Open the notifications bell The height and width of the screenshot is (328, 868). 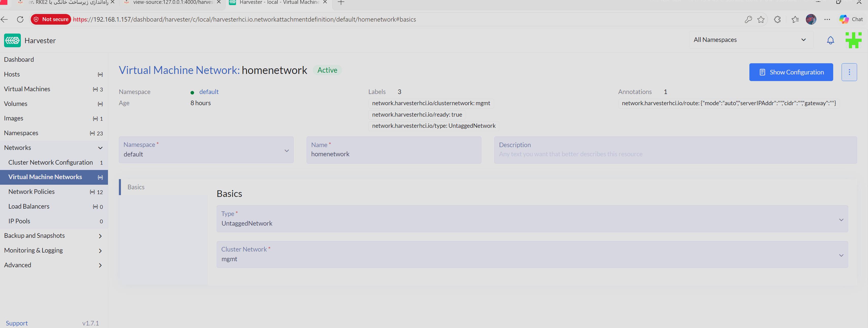[x=830, y=40]
